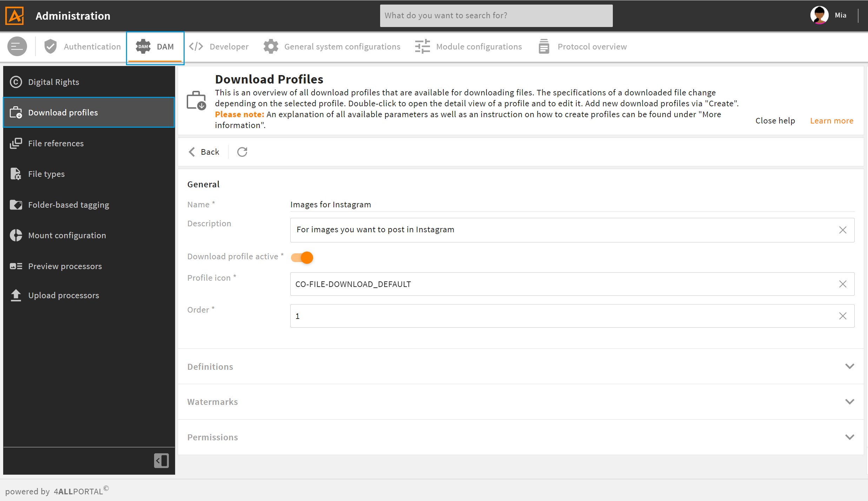
Task: Open Mia's user avatar
Action: (x=819, y=15)
